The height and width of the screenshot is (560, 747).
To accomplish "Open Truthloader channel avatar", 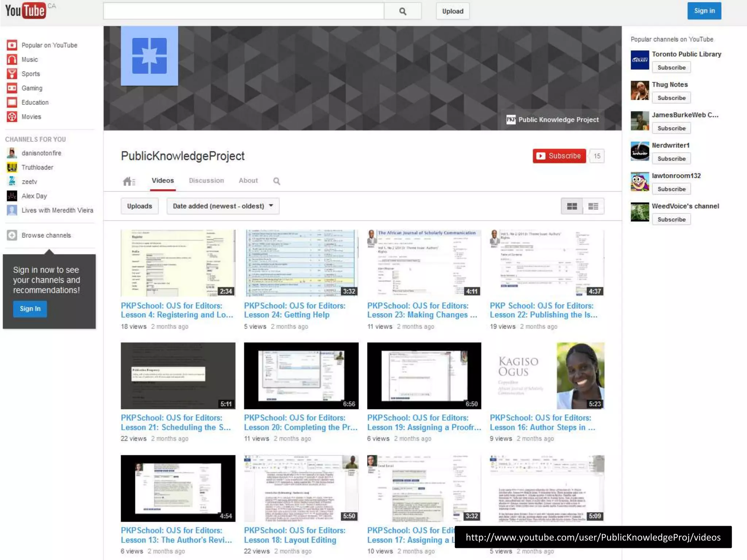I will (12, 167).
